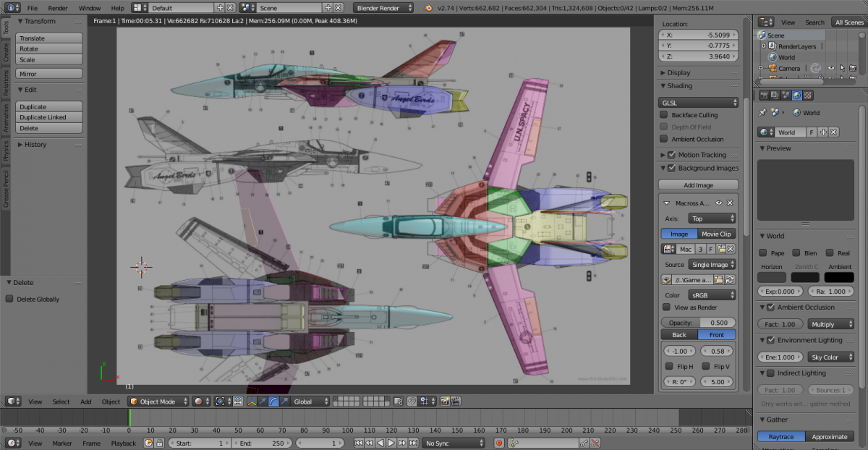
Task: Open the Help menu
Action: (117, 7)
